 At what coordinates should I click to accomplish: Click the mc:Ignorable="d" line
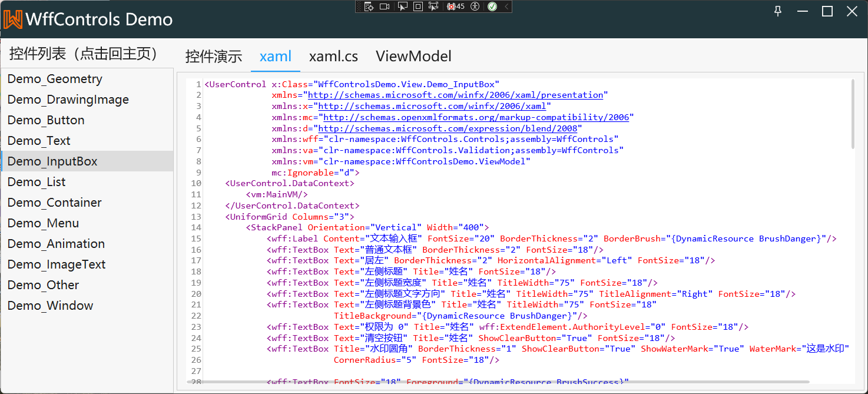coord(315,173)
